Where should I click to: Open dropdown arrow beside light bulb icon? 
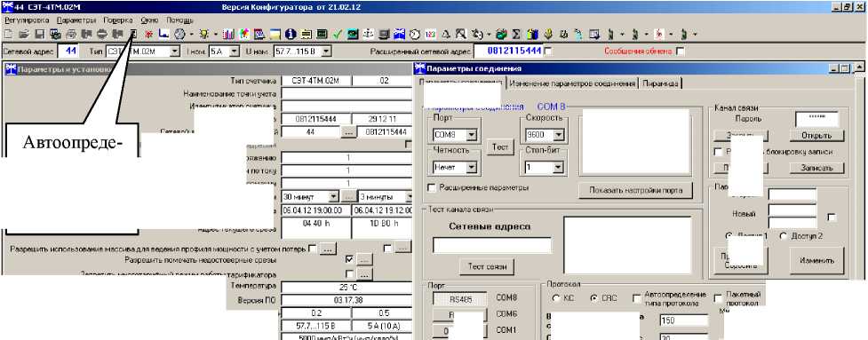click(x=215, y=35)
